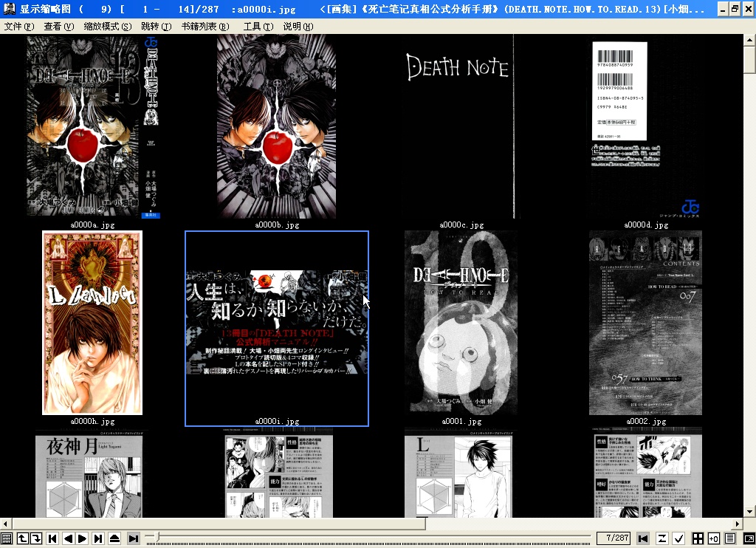The height and width of the screenshot is (548, 756).
Task: Click the fullscreen arrow icon at bottom right
Action: click(x=749, y=538)
